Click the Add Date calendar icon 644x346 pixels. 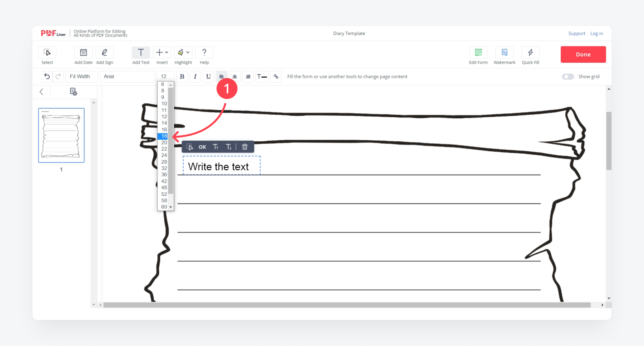tap(83, 53)
